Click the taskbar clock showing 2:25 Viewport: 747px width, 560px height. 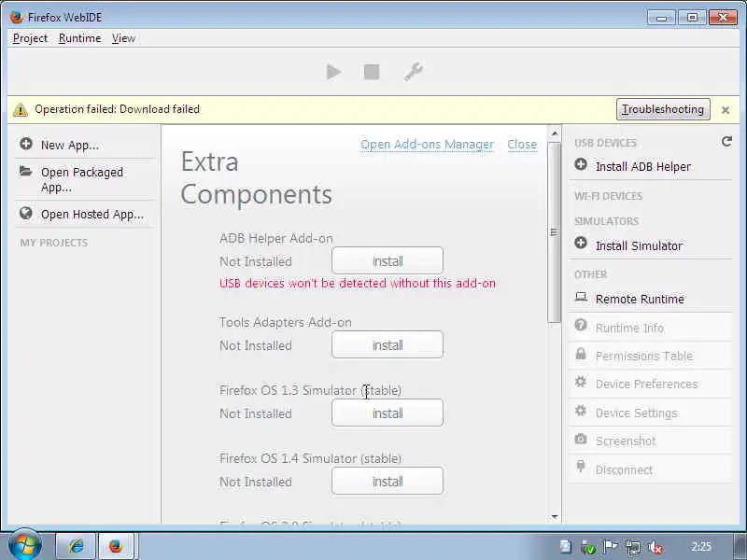701,547
